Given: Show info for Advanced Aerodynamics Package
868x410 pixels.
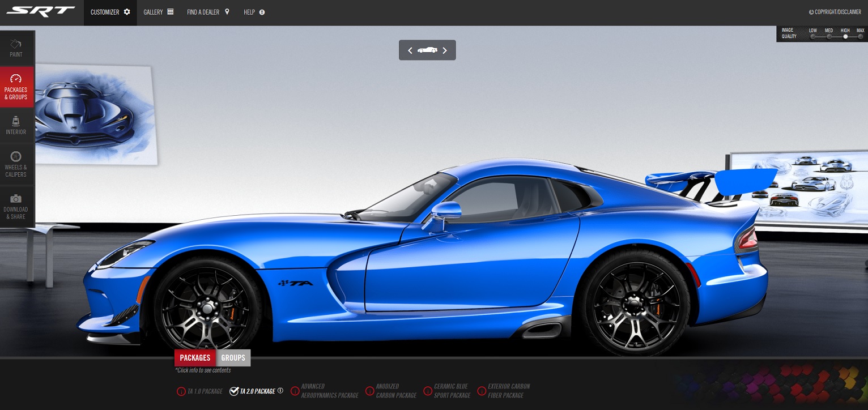Looking at the screenshot, I should coord(295,391).
